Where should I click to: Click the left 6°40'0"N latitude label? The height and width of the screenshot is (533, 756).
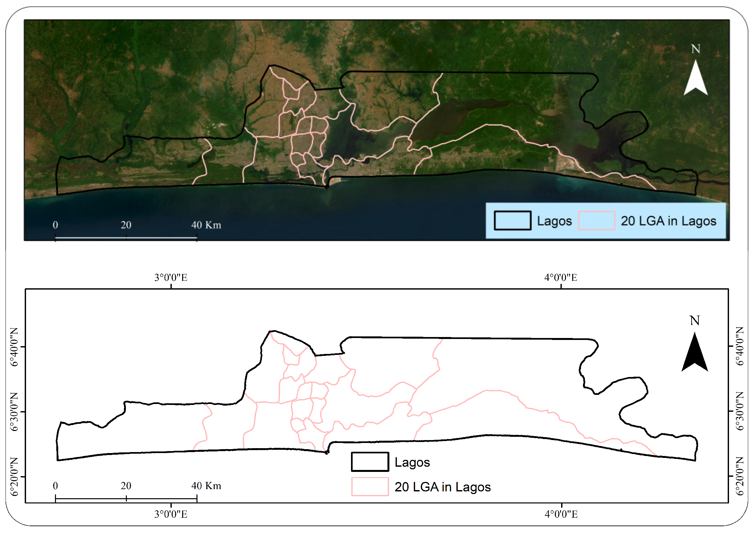pos(14,347)
